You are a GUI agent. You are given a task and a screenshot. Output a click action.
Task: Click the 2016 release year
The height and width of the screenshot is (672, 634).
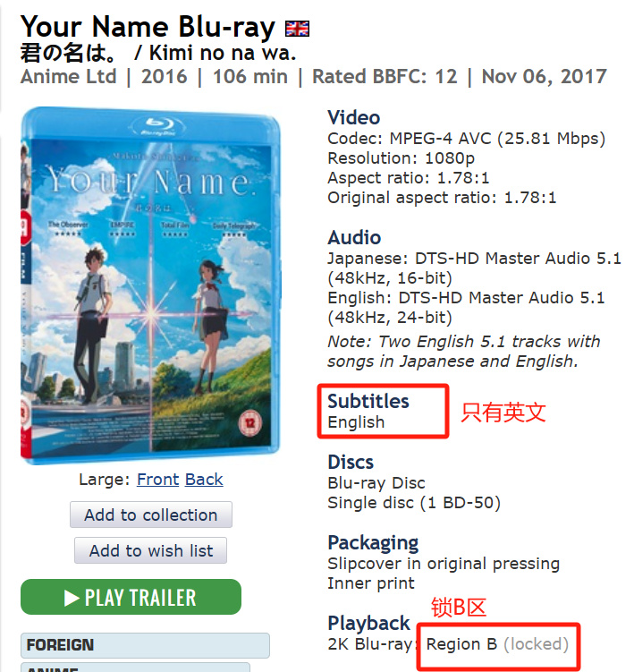[165, 77]
